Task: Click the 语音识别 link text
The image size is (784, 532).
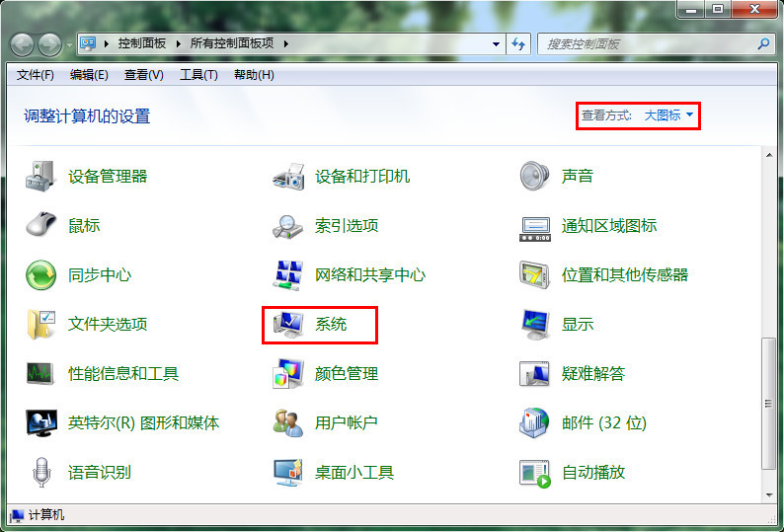Action: point(100,472)
